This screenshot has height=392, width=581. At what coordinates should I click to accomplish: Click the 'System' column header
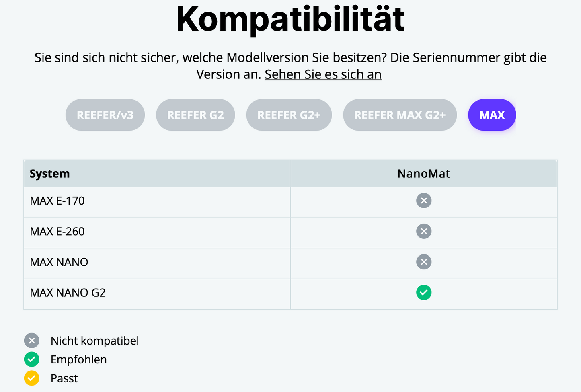[x=49, y=174]
